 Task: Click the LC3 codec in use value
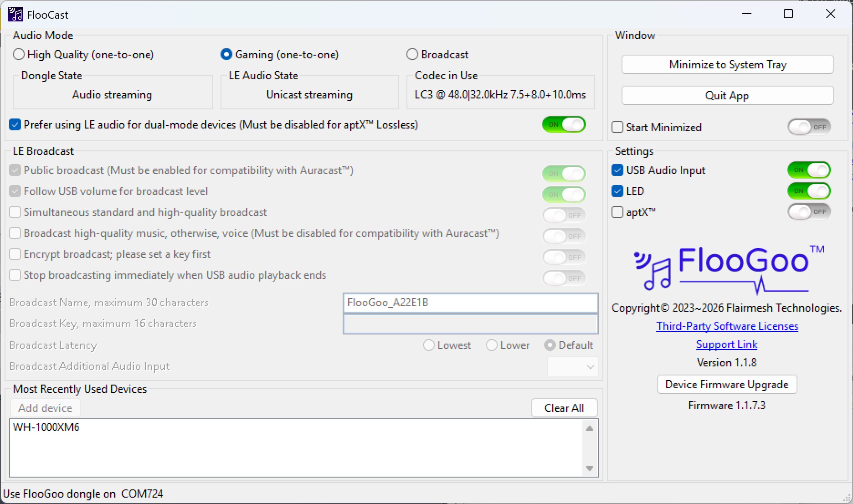[x=500, y=95]
